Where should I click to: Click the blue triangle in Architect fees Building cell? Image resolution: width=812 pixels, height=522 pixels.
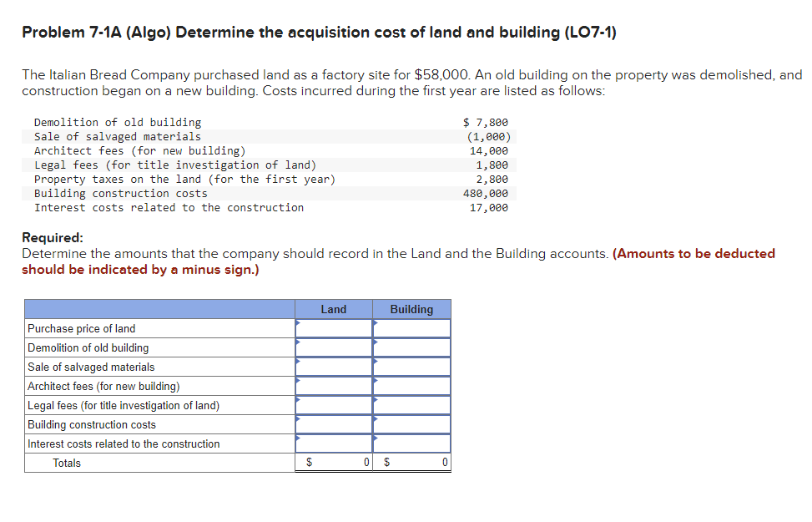pos(376,381)
